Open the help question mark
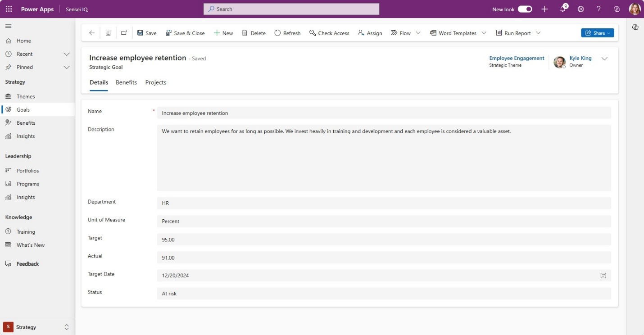Viewport: 644px width, 335px height. [x=599, y=9]
